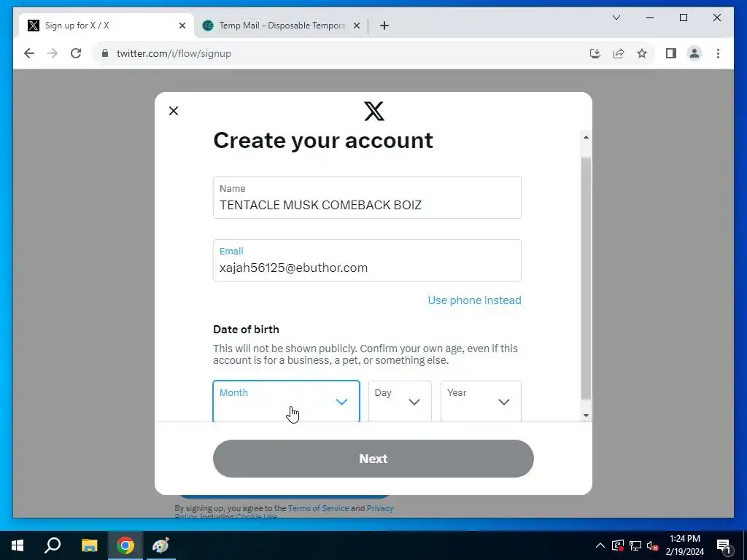Click the browser forward arrow

pos(53,53)
